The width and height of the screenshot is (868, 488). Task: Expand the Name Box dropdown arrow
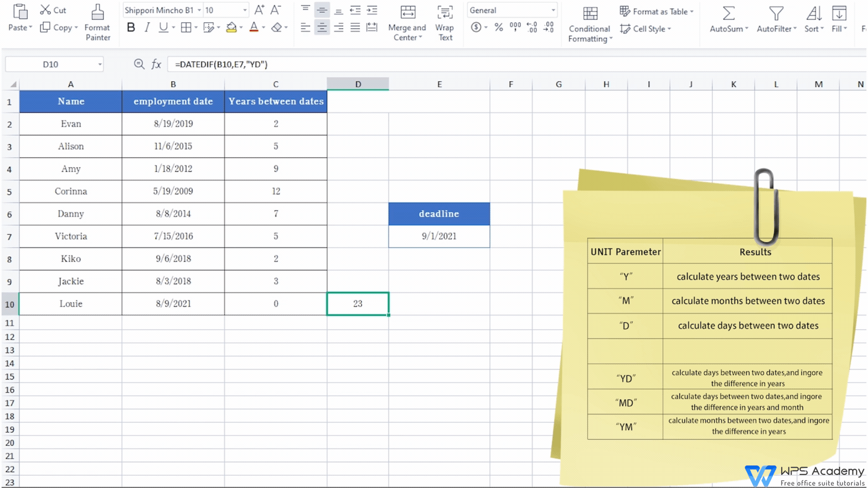coord(100,64)
